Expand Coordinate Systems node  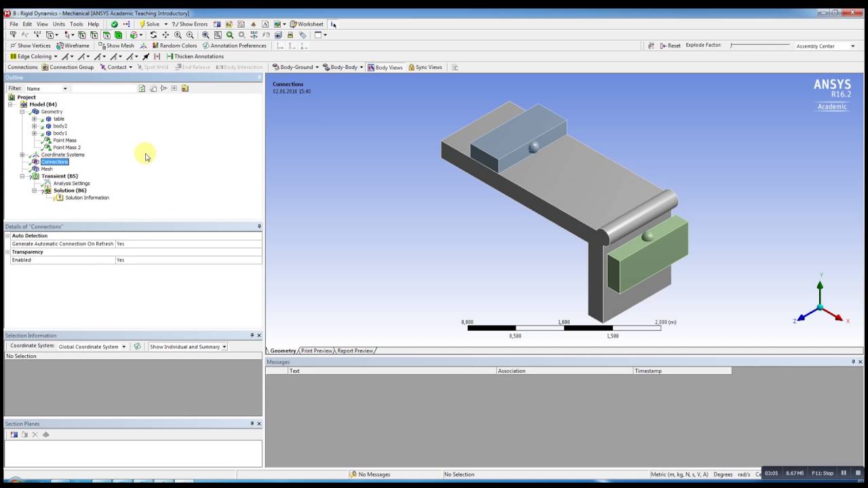[22, 155]
